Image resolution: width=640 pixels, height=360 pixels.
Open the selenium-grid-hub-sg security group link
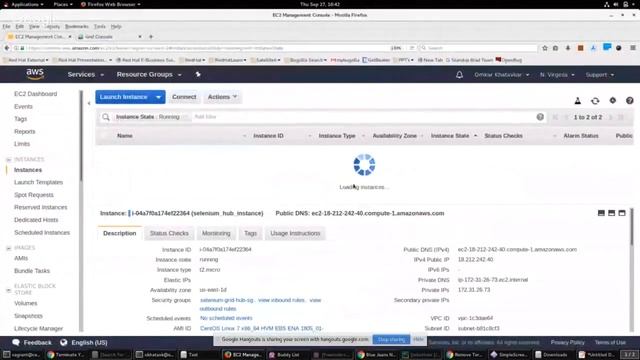(227, 300)
